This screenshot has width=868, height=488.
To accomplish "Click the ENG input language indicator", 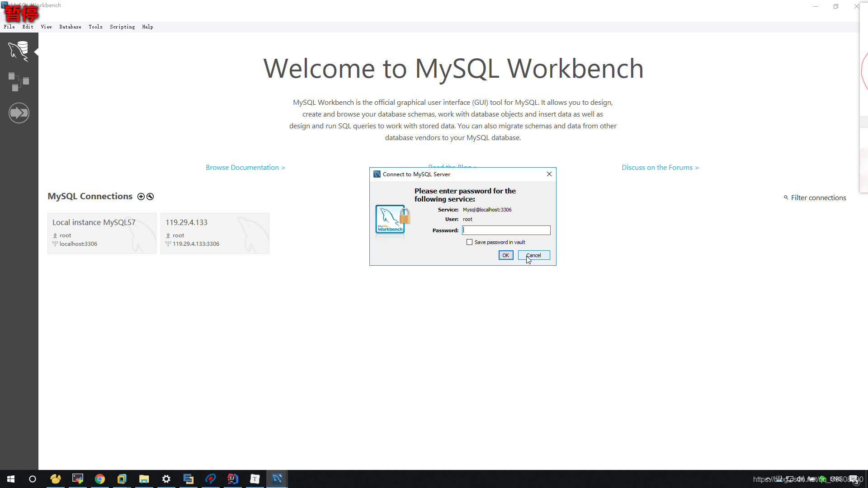I will pos(836,479).
